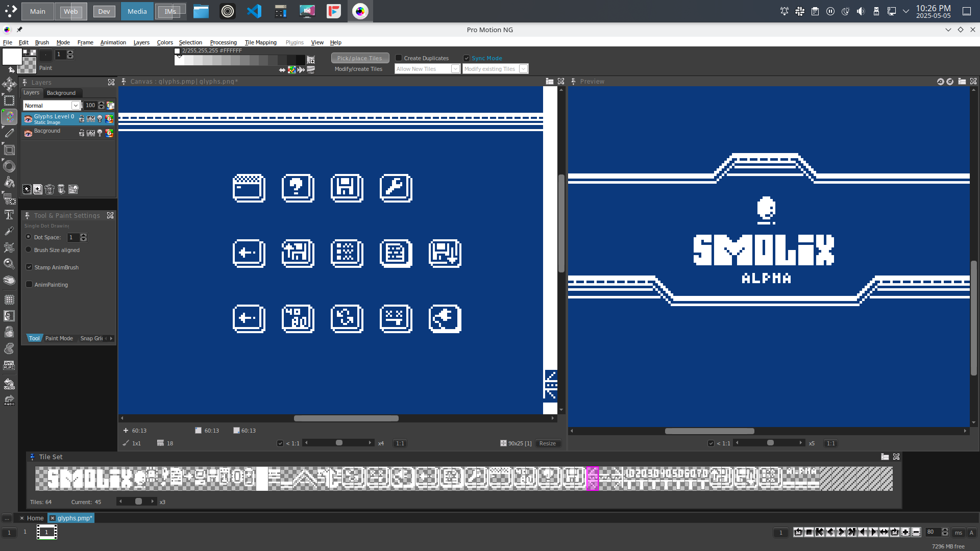The image size is (980, 551).
Task: Delete layer using trash icon
Action: (x=50, y=189)
